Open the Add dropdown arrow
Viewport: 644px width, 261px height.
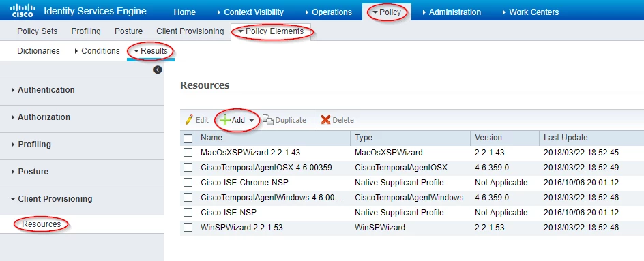[x=252, y=120]
